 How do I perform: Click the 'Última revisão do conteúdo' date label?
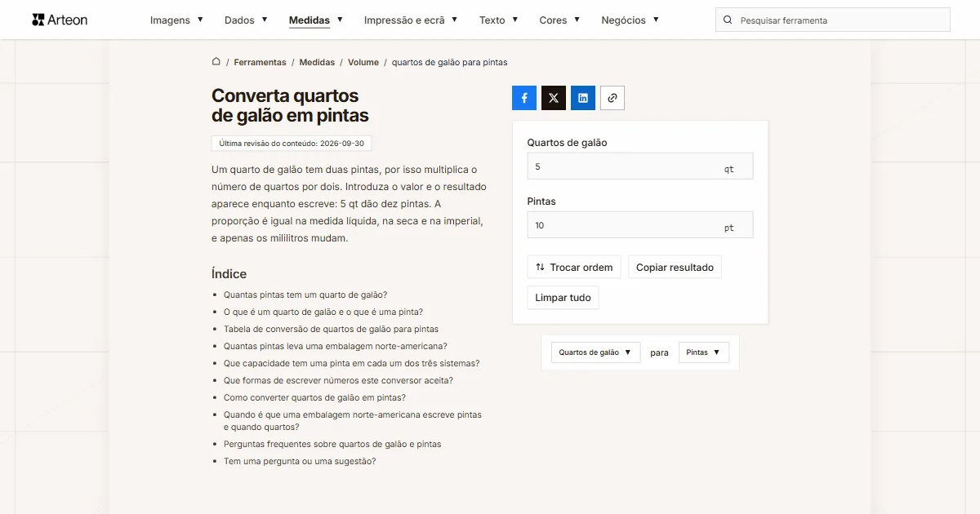292,143
